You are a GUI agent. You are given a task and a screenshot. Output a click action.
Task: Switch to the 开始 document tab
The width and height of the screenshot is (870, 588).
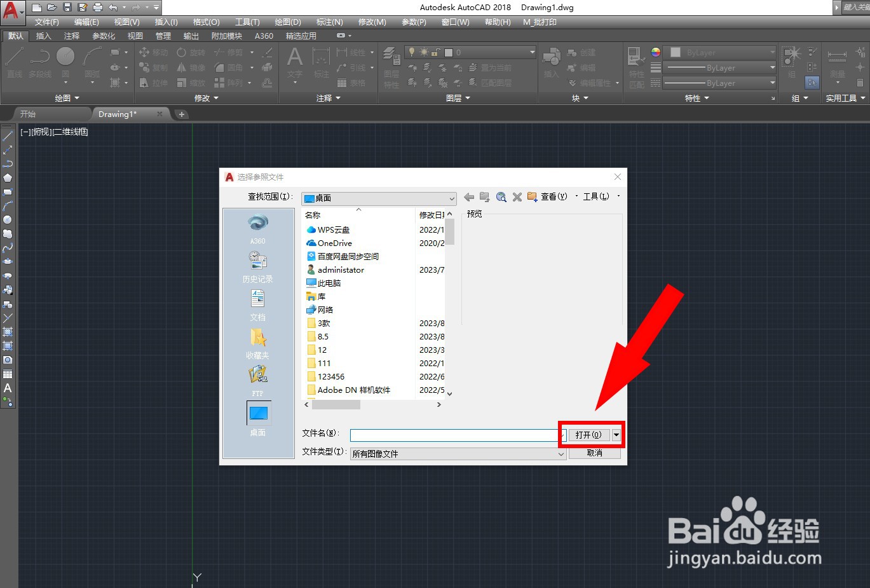coord(28,114)
